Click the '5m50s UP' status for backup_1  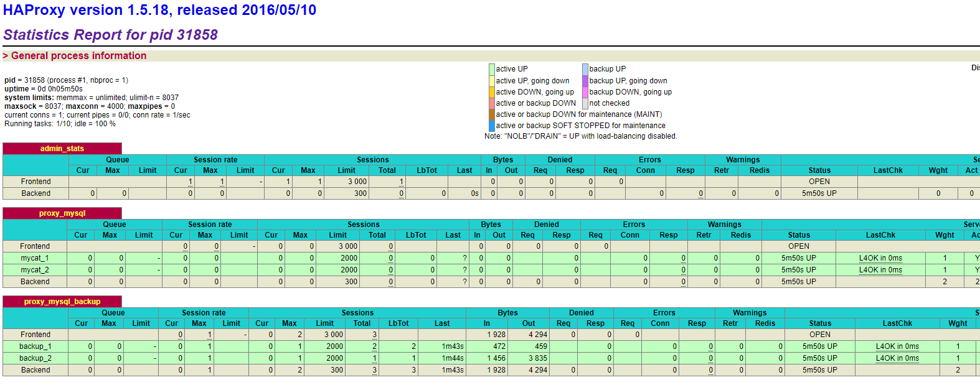(x=819, y=346)
